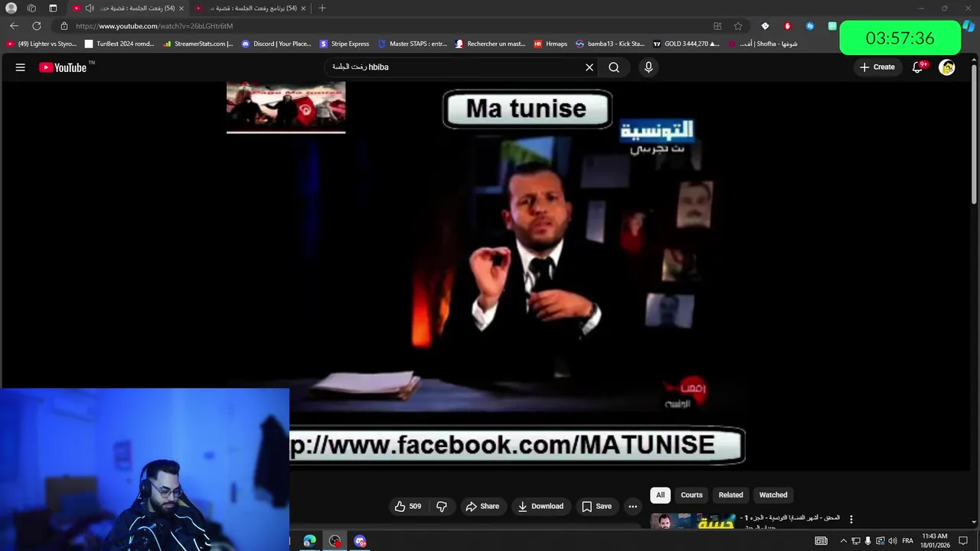Open more actions menu beside Save
This screenshot has height=551, width=980.
(632, 507)
